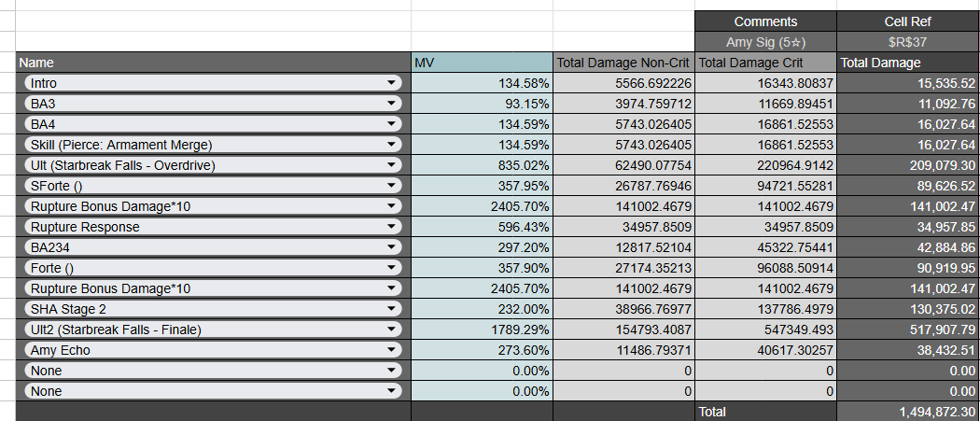Viewport: 980px width, 421px height.
Task: Select MV value 1789.29%
Action: [482, 329]
